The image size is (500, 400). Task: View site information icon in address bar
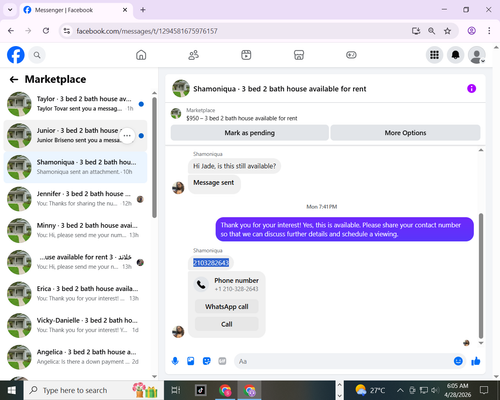(x=67, y=31)
